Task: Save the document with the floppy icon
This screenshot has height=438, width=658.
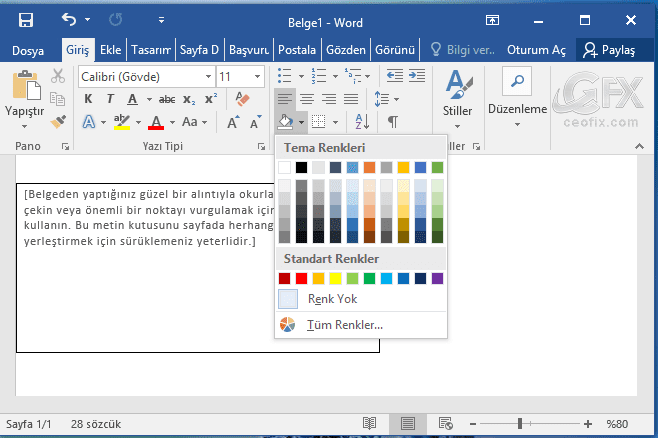Action: pos(26,20)
